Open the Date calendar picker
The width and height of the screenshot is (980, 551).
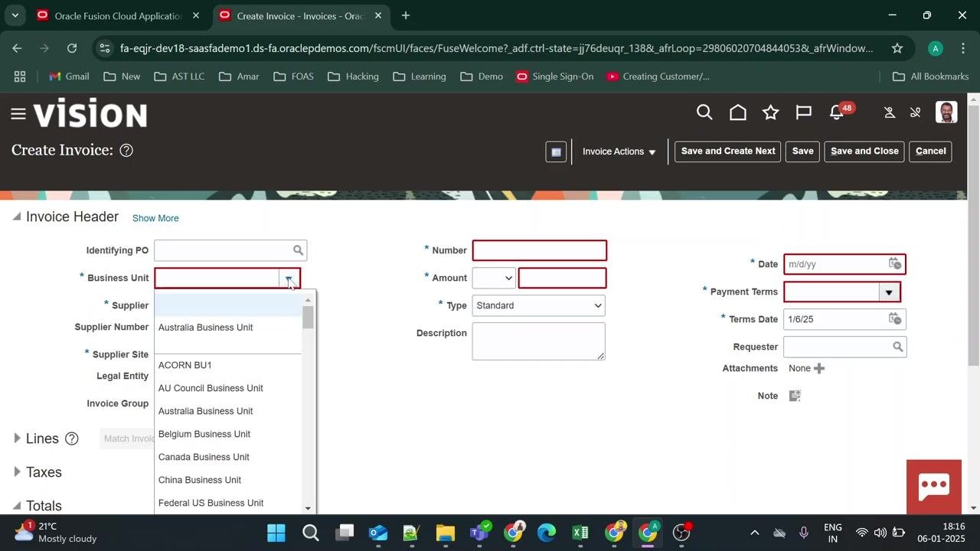pyautogui.click(x=894, y=264)
